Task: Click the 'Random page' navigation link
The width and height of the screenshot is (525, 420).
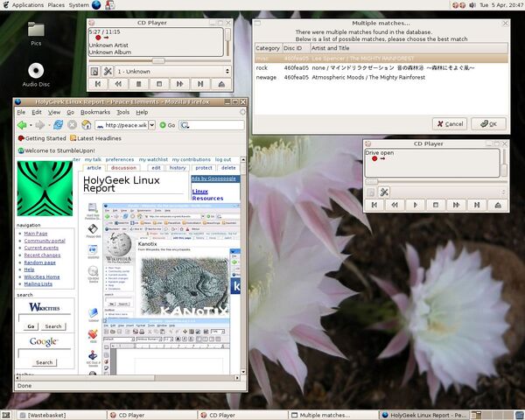Action: click(x=40, y=262)
